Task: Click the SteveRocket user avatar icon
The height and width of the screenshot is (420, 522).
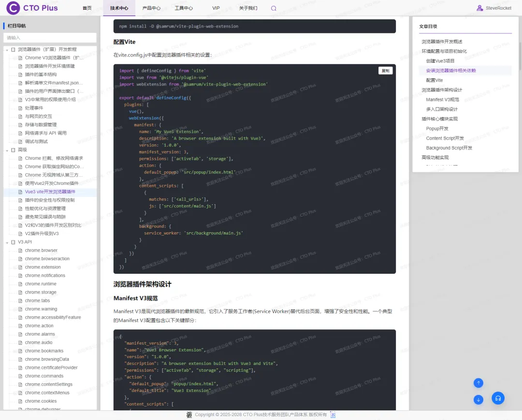Action: pyautogui.click(x=480, y=8)
